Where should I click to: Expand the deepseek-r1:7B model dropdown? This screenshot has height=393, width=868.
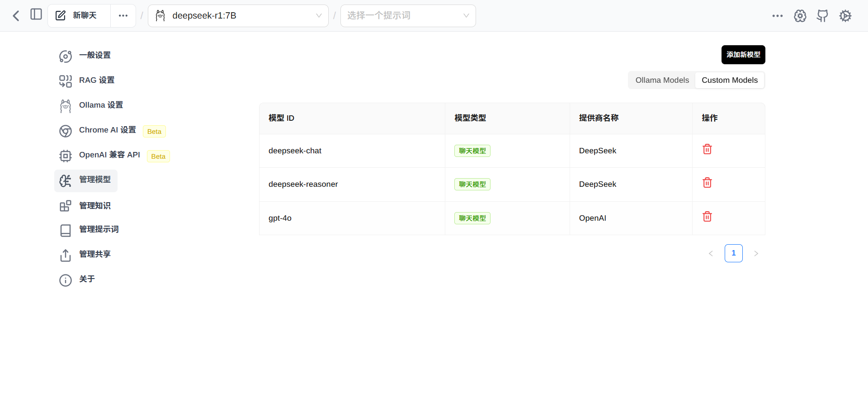(x=238, y=16)
